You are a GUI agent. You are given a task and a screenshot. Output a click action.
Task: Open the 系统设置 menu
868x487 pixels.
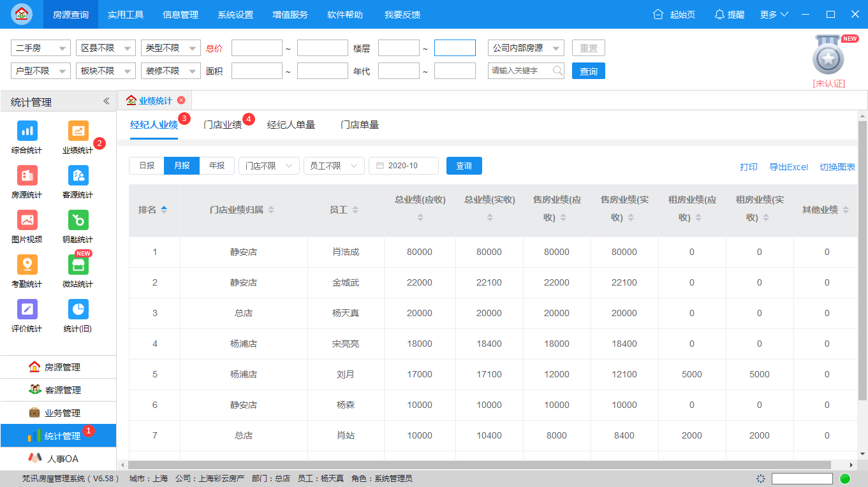click(x=235, y=15)
